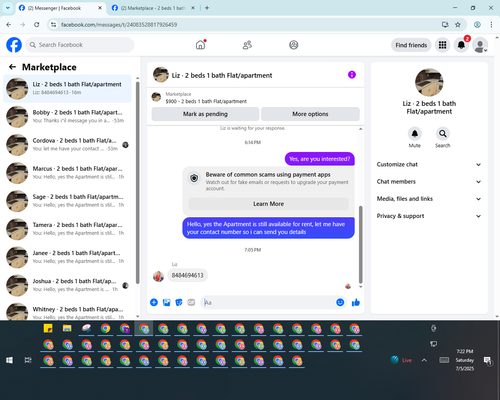The image size is (500, 400).
Task: Switch to Messenger | Facebook tab
Action: click(60, 8)
